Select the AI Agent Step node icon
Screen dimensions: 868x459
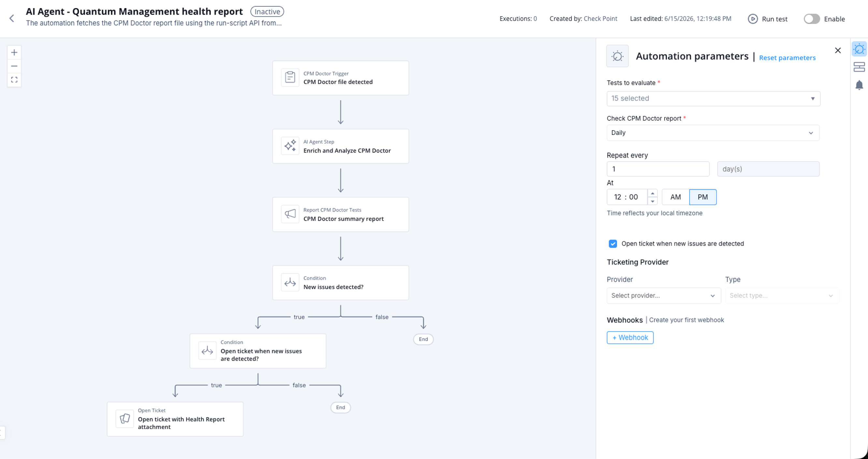290,146
